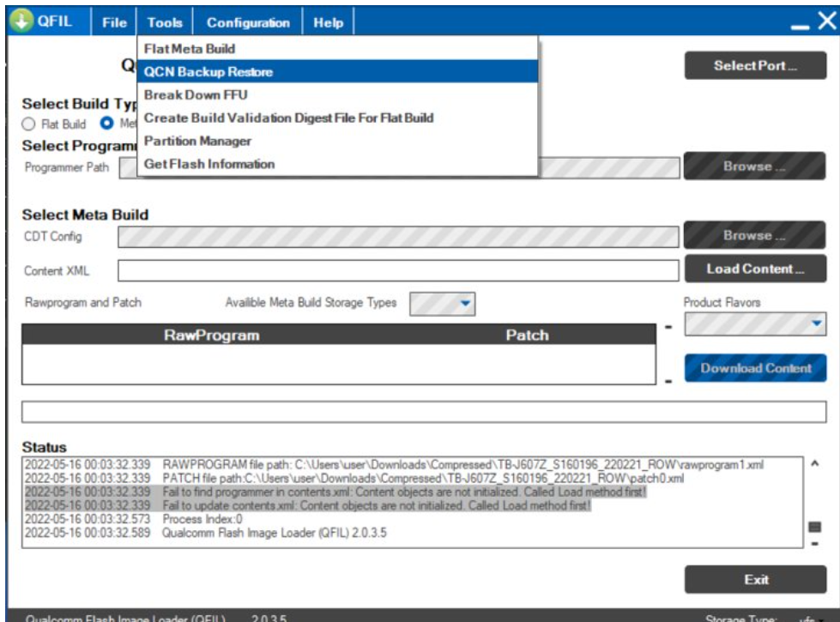Click the PATCH file path log line
Image resolution: width=840 pixels, height=622 pixels.
[x=354, y=479]
